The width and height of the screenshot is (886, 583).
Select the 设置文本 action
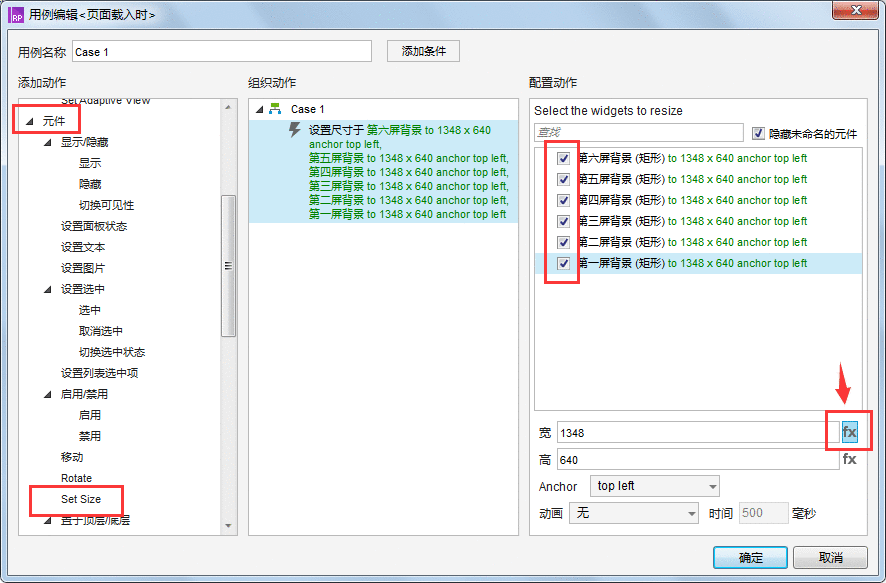[82, 247]
